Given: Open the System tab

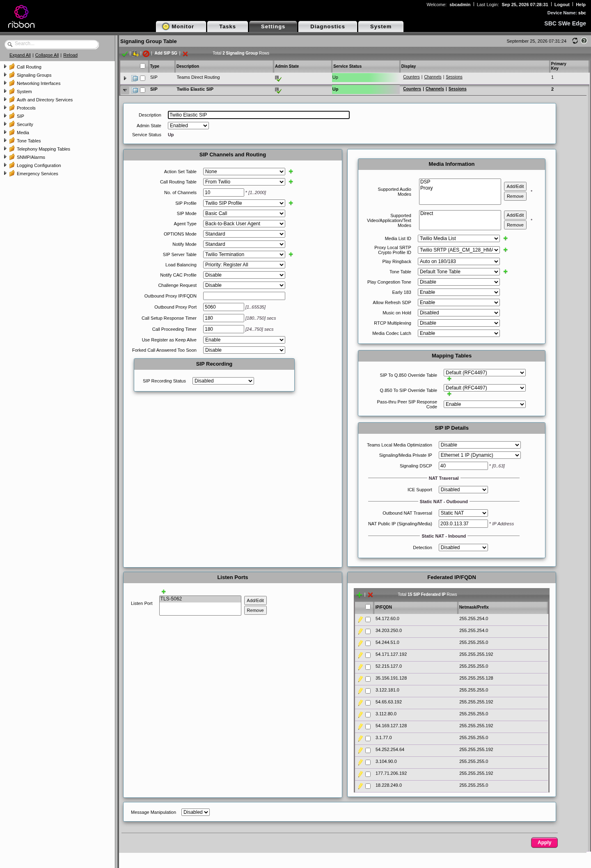Looking at the screenshot, I should coord(381,27).
